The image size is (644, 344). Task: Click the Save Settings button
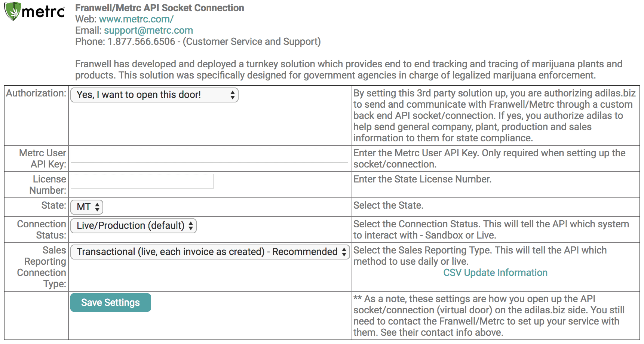coord(111,302)
